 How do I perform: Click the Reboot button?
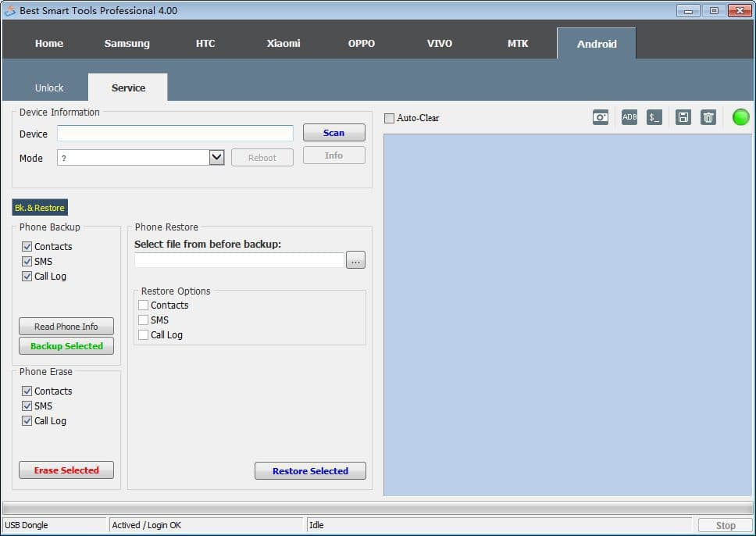(x=262, y=158)
